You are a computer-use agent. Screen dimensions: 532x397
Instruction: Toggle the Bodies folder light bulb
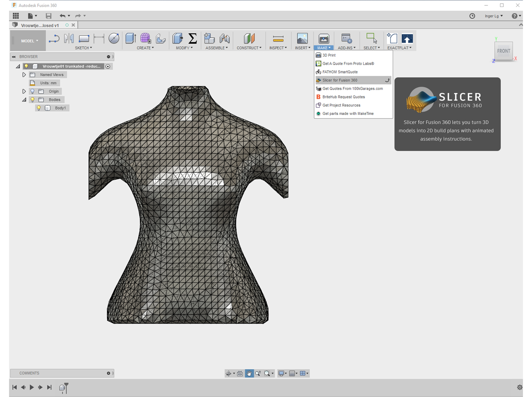coord(32,100)
